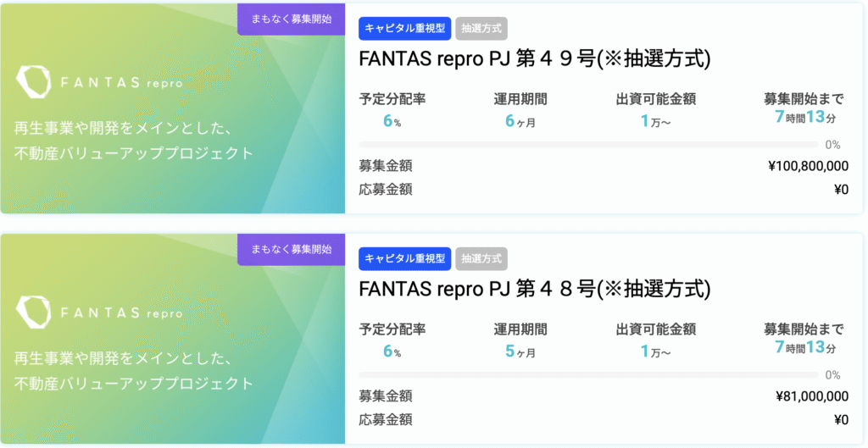Image resolution: width=868 pixels, height=448 pixels.
Task: Click the FANTAS repro logo in the 48号 banner
Action: (x=99, y=312)
